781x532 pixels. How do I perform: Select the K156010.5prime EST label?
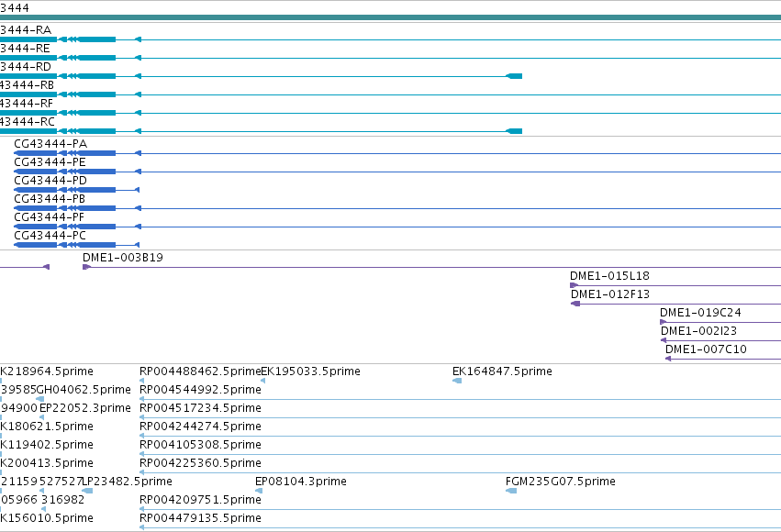pos(47,519)
